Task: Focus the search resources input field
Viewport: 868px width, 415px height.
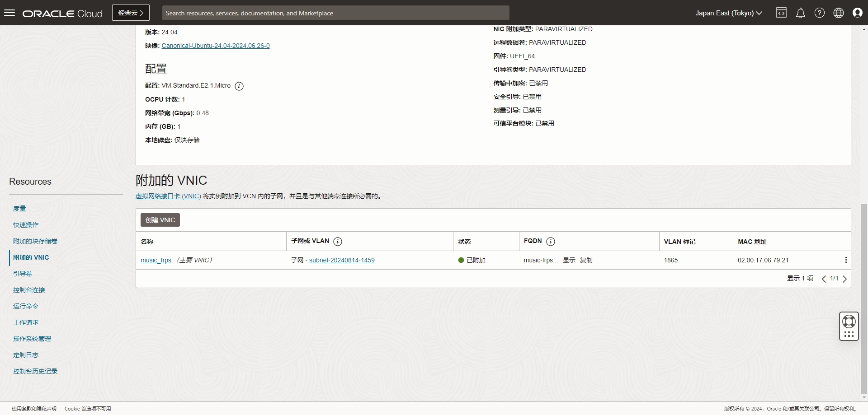Action: point(335,13)
